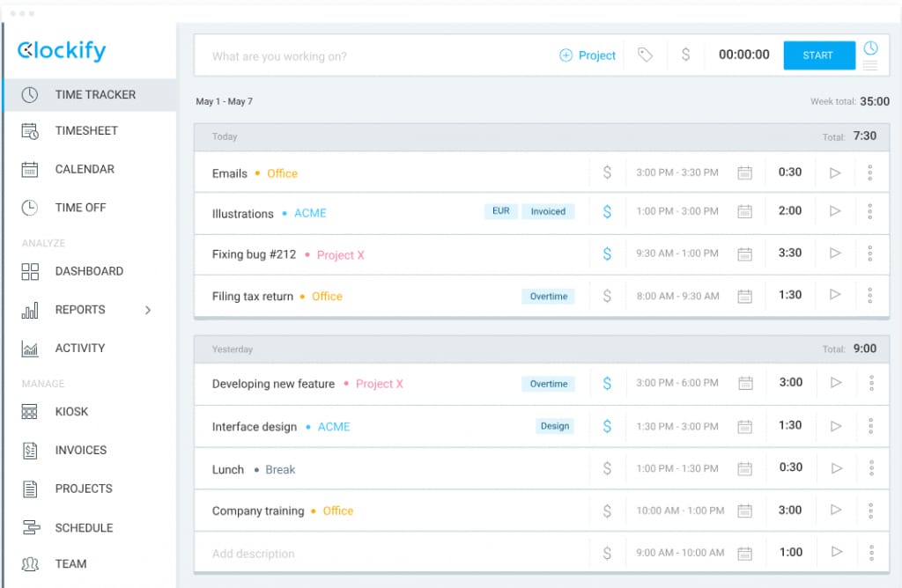The image size is (902, 588).
Task: Click 'What are you working on?' field
Action: (x=370, y=56)
